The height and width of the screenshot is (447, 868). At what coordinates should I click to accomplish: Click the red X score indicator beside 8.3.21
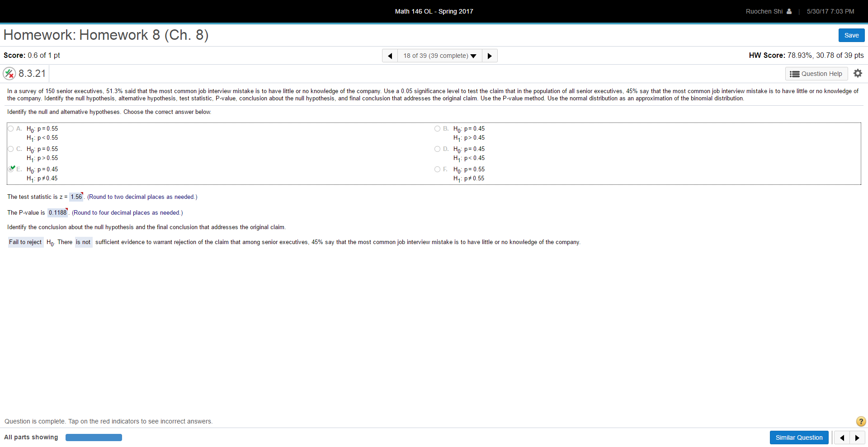pos(9,73)
